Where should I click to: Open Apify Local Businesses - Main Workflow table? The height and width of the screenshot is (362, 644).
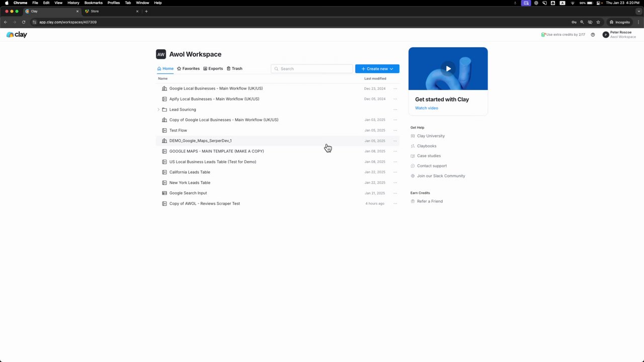[x=214, y=99]
